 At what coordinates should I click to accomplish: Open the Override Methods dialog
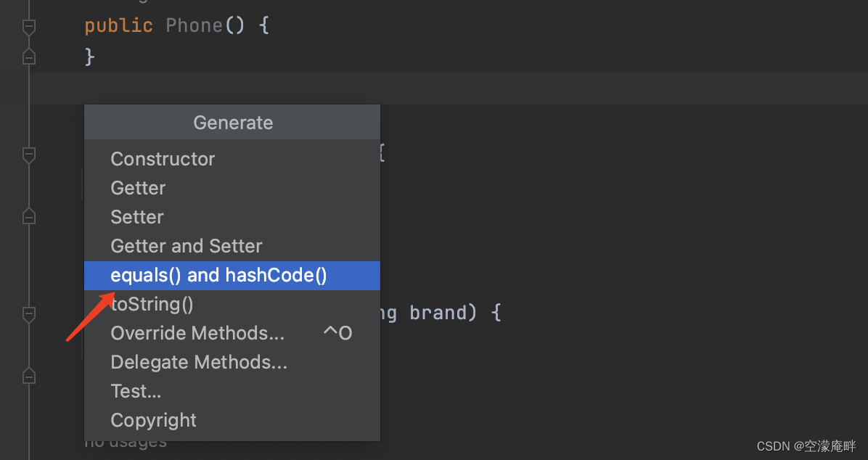(x=197, y=333)
